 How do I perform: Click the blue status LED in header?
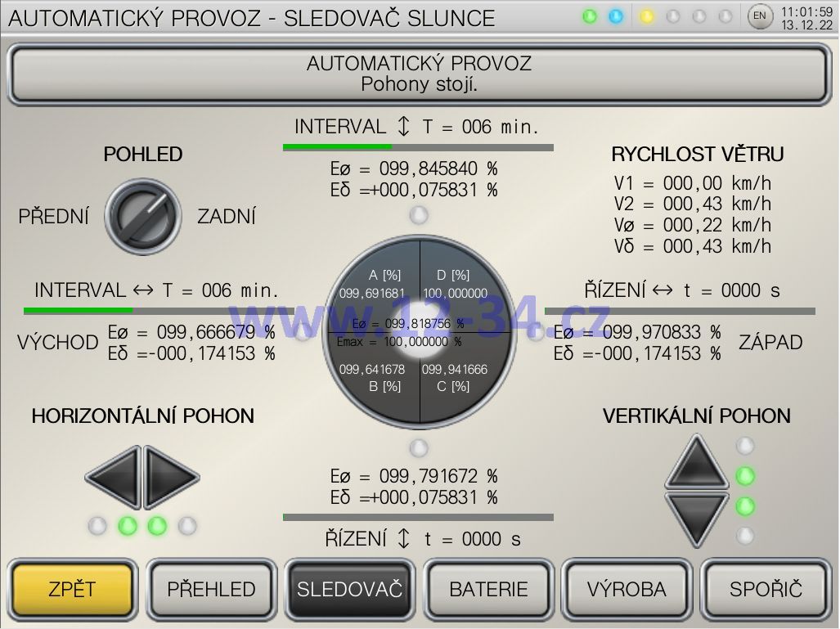616,16
